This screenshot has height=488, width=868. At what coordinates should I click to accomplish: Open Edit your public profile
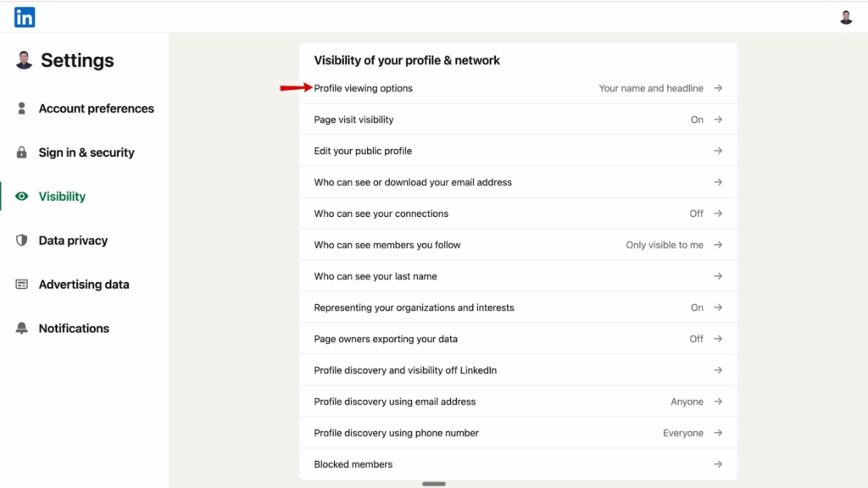363,151
